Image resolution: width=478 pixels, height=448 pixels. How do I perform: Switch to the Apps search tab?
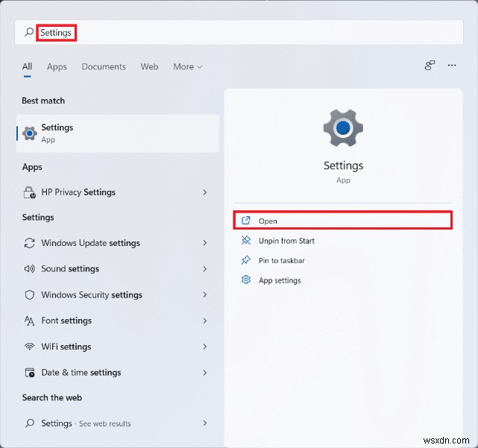tap(57, 67)
